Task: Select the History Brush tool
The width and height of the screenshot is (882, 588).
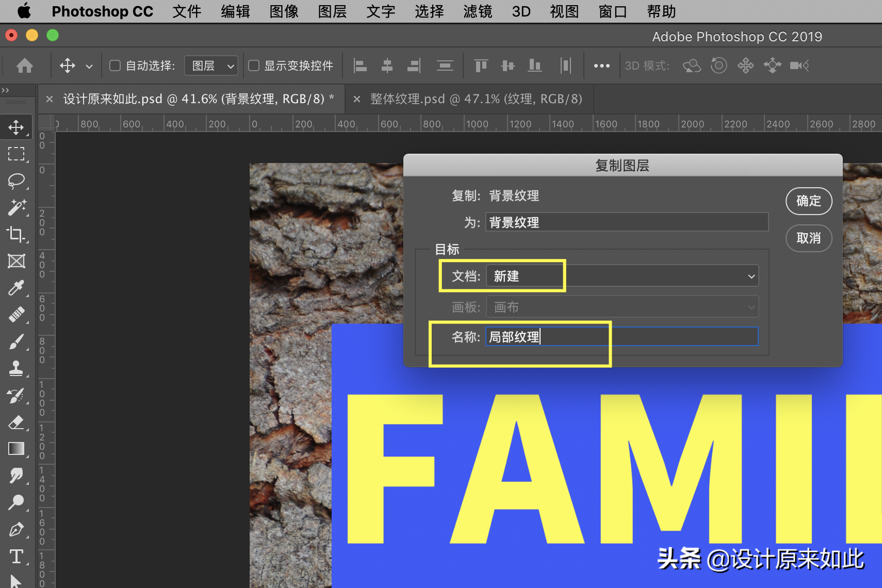Action: [x=16, y=395]
